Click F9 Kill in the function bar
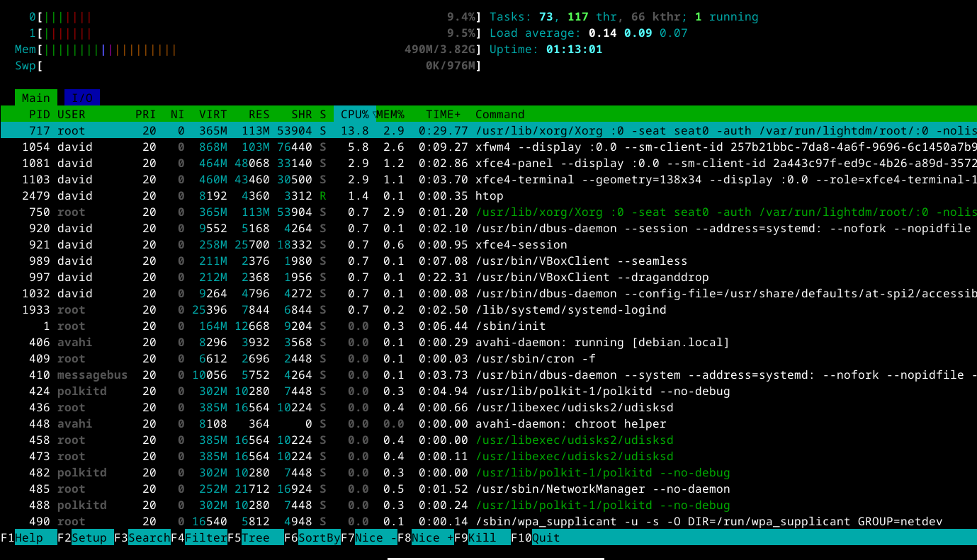This screenshot has height=560, width=977. (x=482, y=537)
